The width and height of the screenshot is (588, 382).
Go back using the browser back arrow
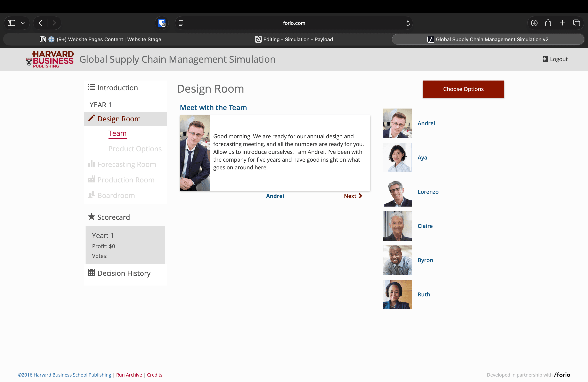tap(40, 23)
